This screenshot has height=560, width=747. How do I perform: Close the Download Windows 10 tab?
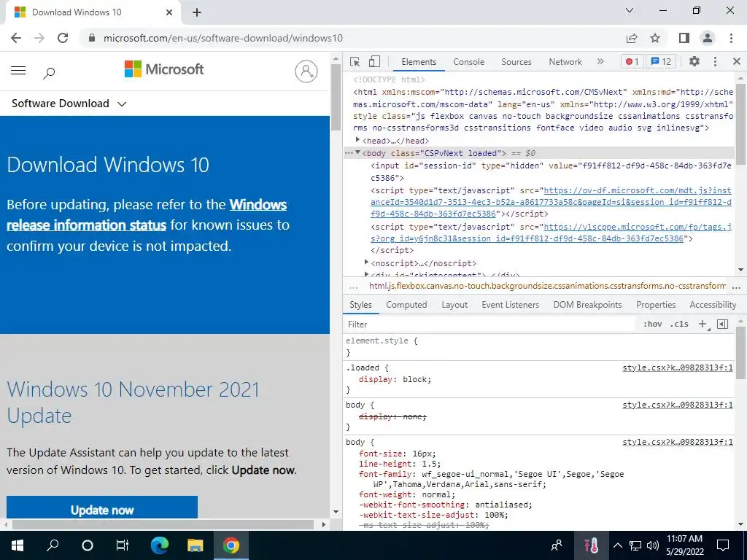pyautogui.click(x=169, y=12)
